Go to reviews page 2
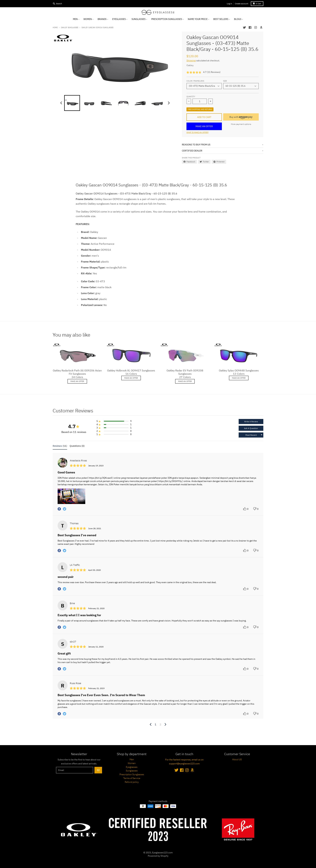The width and height of the screenshot is (316, 868). (x=160, y=724)
